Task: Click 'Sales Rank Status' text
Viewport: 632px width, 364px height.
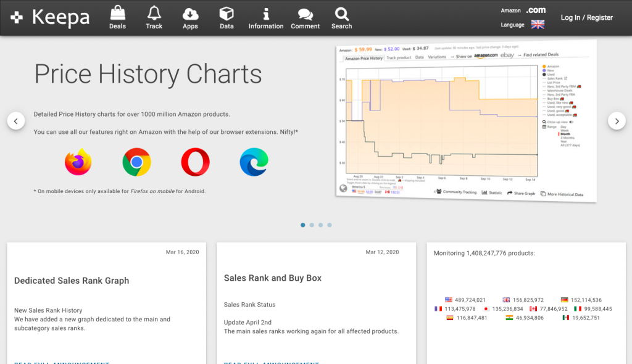Action: click(249, 305)
